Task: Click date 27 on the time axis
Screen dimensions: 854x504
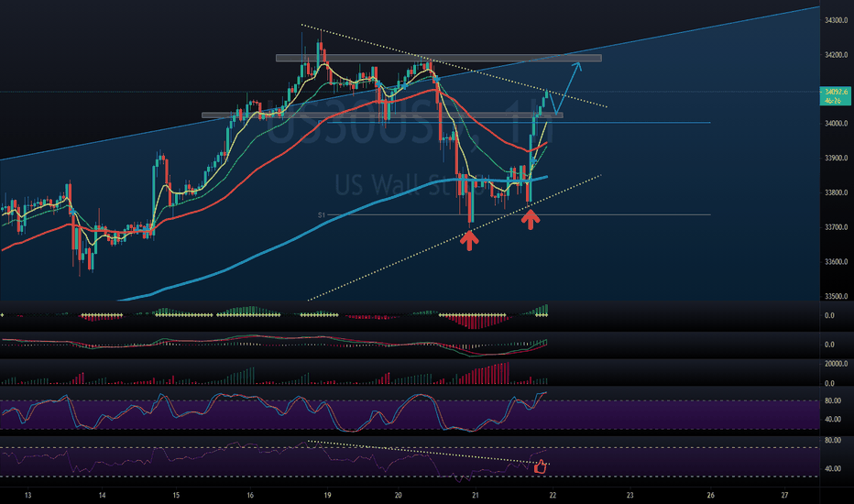Action: (785, 495)
